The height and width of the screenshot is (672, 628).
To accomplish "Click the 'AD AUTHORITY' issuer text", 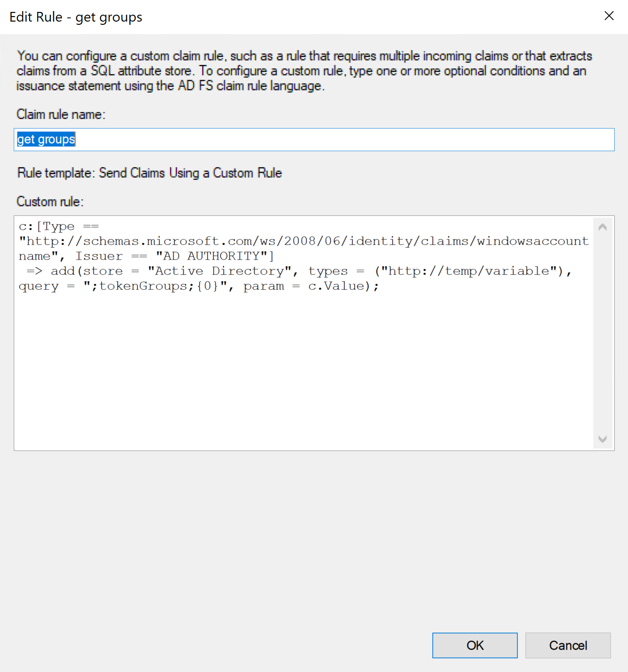I will (212, 256).
